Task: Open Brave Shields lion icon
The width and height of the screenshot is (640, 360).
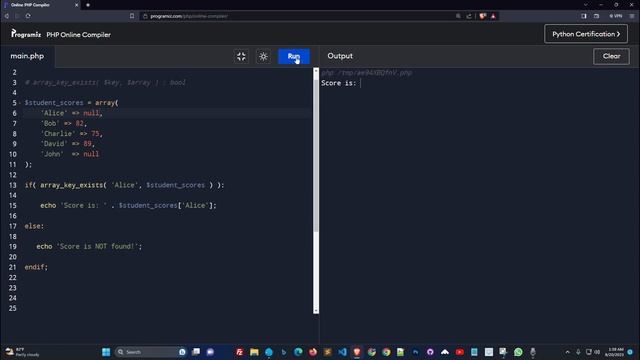Action: (483, 16)
